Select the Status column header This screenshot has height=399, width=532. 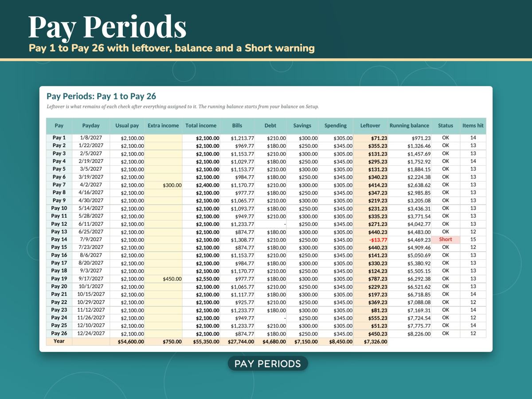click(x=446, y=125)
